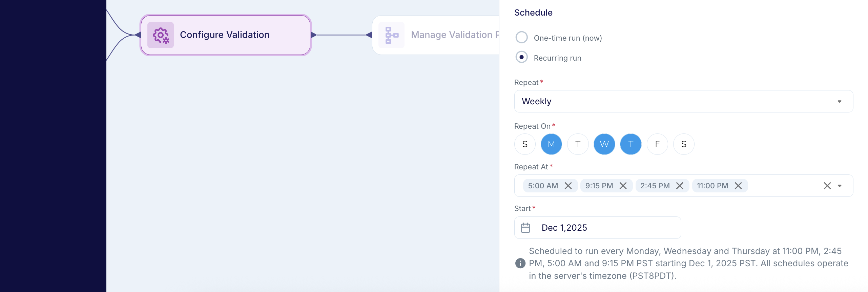Select One-time run (now) option
868x292 pixels.
click(x=522, y=37)
